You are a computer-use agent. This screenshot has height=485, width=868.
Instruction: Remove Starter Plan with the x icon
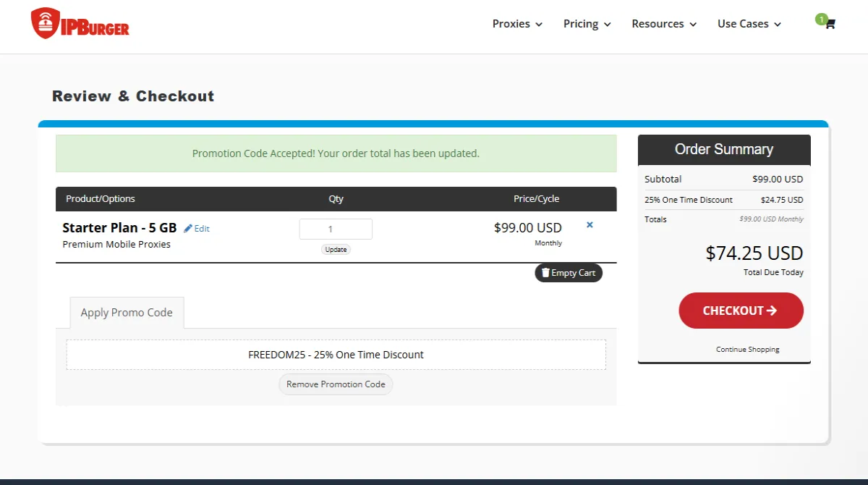590,225
